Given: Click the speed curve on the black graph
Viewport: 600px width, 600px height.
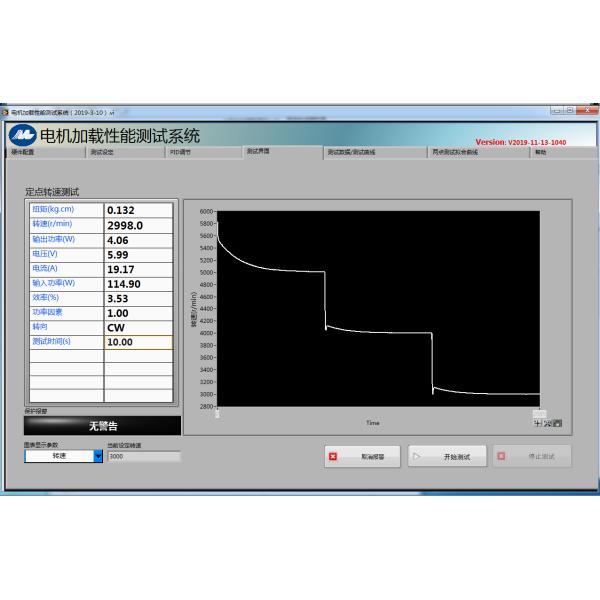Looking at the screenshot, I should (x=380, y=332).
